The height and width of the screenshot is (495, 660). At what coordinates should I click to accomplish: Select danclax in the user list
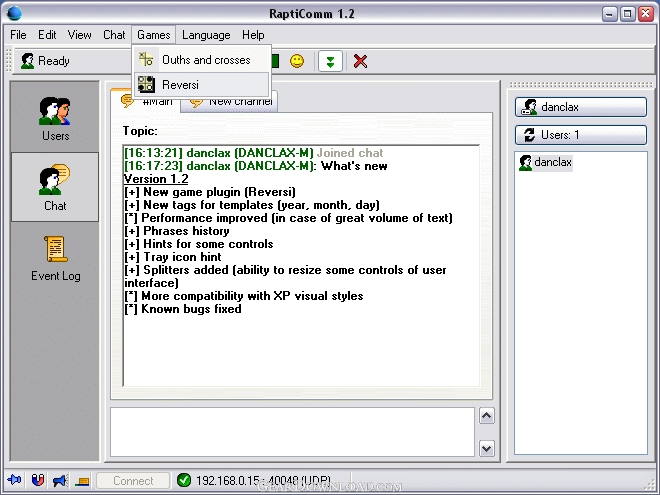[x=546, y=162]
